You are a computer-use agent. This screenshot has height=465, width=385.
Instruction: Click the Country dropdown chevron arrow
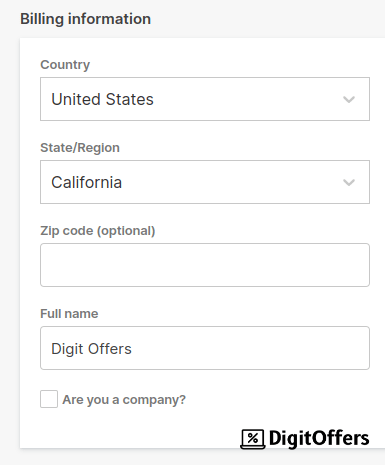349,99
